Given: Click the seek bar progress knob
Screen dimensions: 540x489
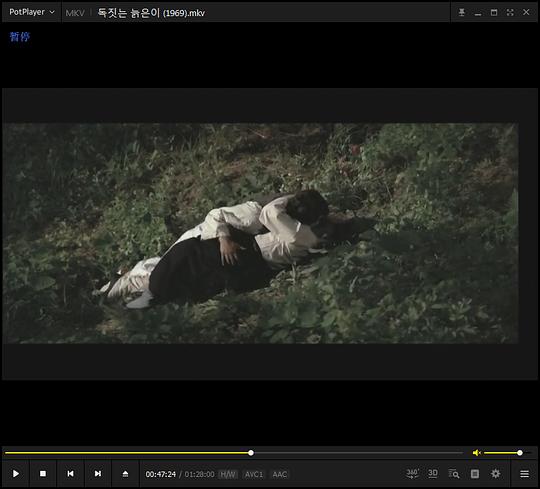Looking at the screenshot, I should pyautogui.click(x=251, y=453).
